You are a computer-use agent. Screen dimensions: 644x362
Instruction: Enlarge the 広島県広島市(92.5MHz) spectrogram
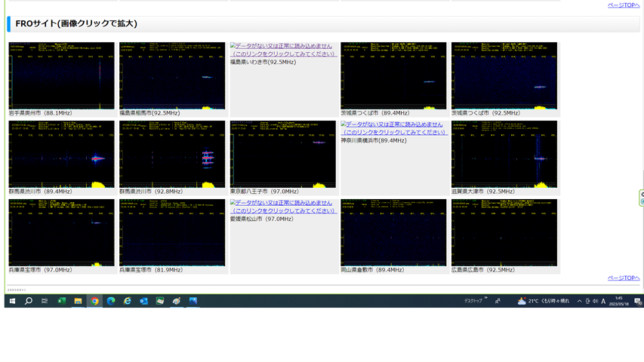click(x=504, y=233)
